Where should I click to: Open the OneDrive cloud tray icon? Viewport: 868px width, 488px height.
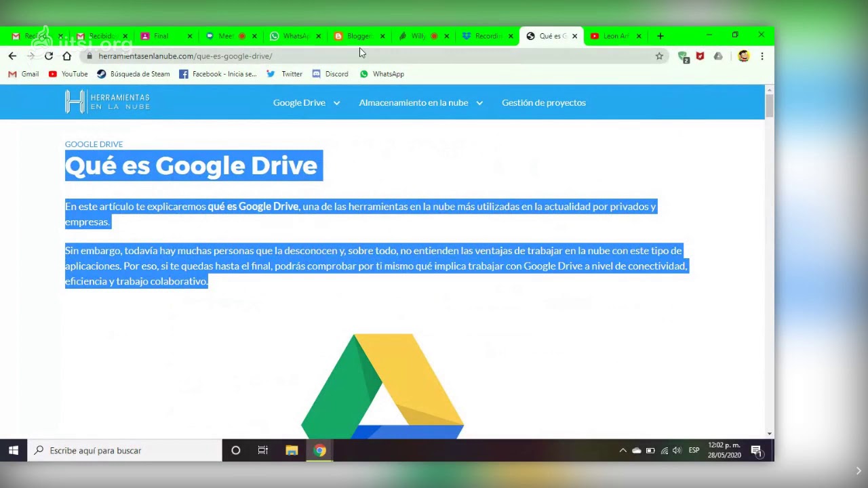pyautogui.click(x=636, y=451)
